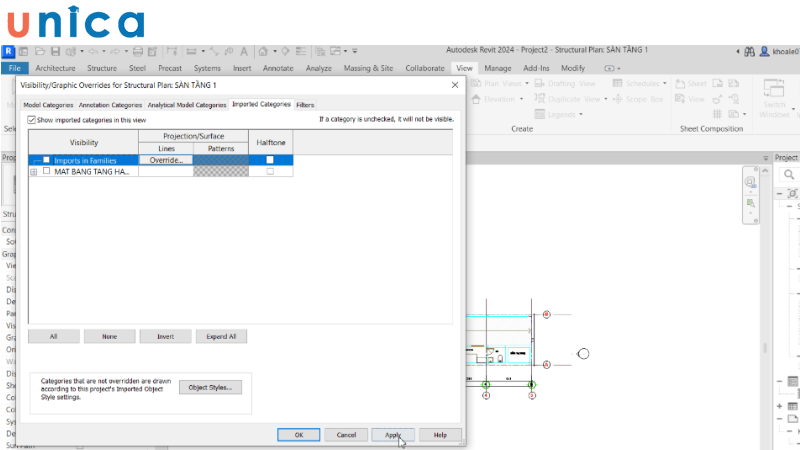
Task: Open the Default 3D View house icon
Action: pos(263,51)
